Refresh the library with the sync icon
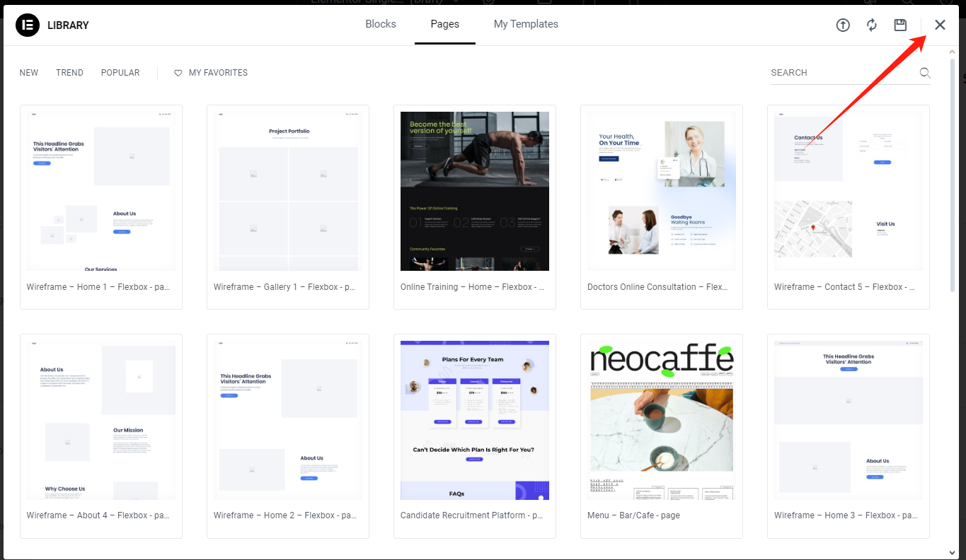966x560 pixels. coord(871,25)
